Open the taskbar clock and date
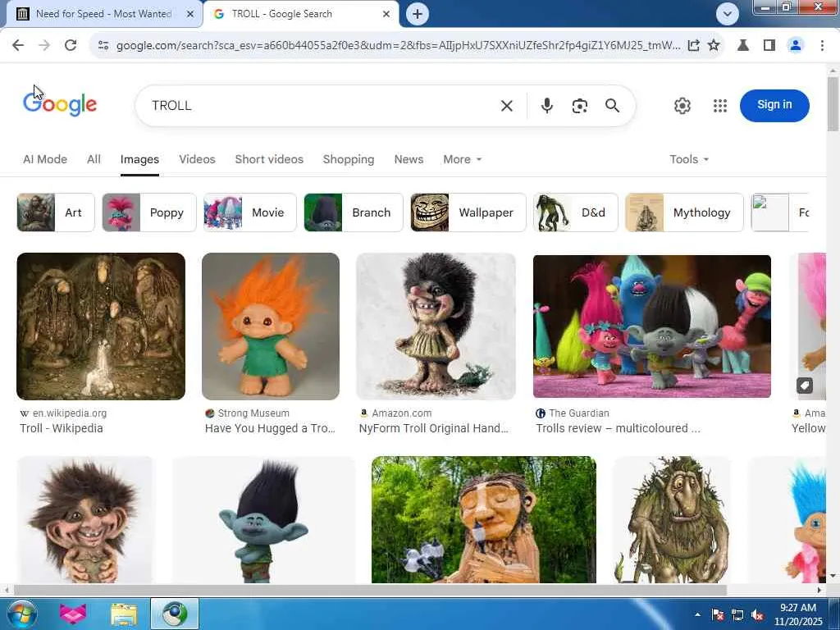The width and height of the screenshot is (840, 630). 797,614
